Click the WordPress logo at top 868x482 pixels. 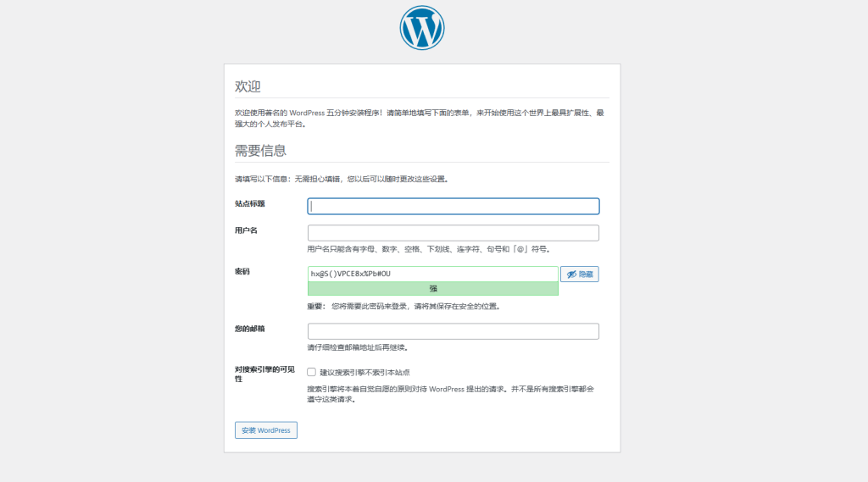tap(422, 28)
